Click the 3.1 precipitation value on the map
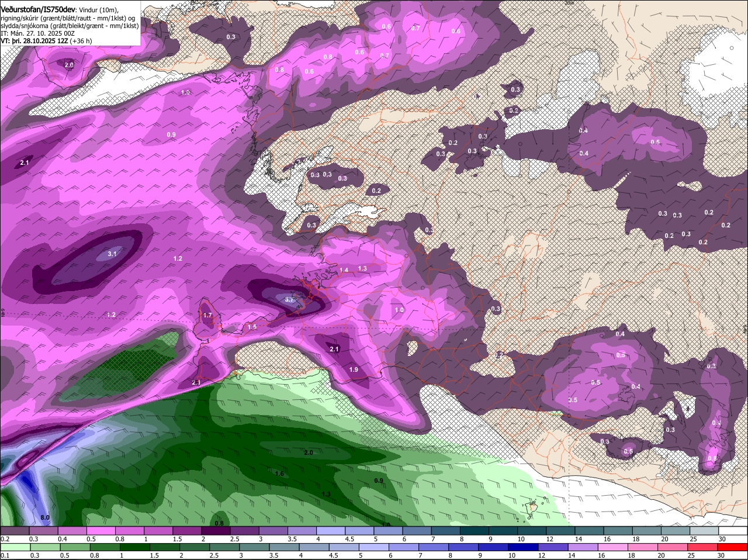Image resolution: width=748 pixels, height=560 pixels. pyautogui.click(x=112, y=254)
